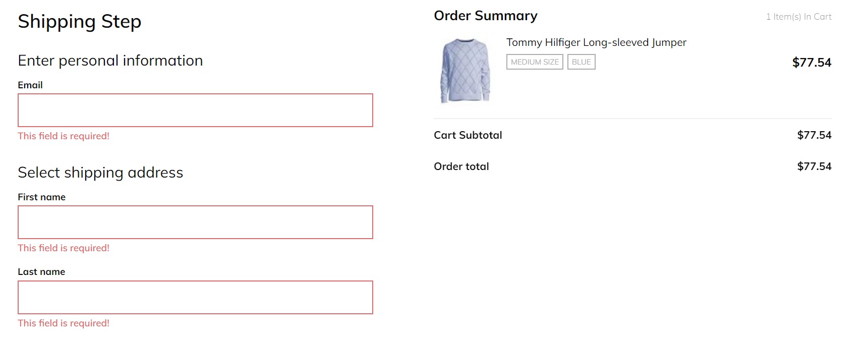
Task: Click the Cart Subtotal label
Action: [x=468, y=135]
